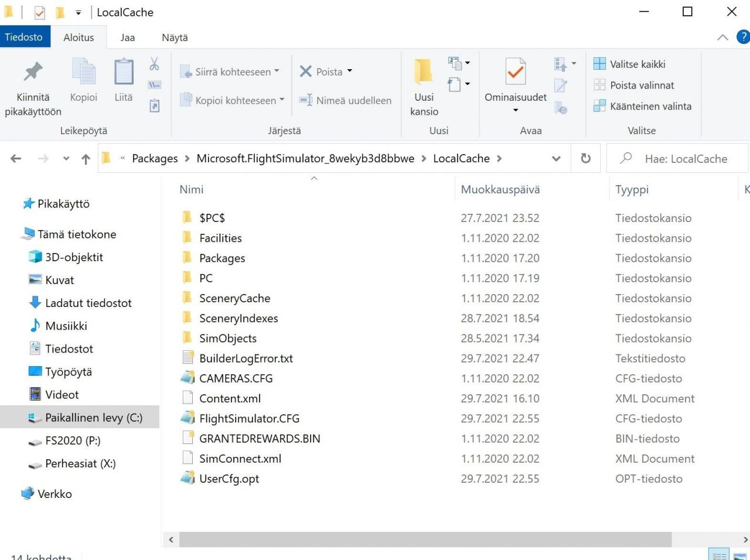Select FlightSimulator.CFG file
The image size is (750, 560).
[x=249, y=418]
